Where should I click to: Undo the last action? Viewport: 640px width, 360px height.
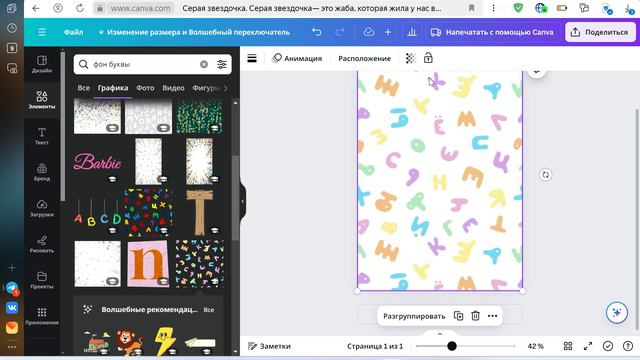point(317,32)
